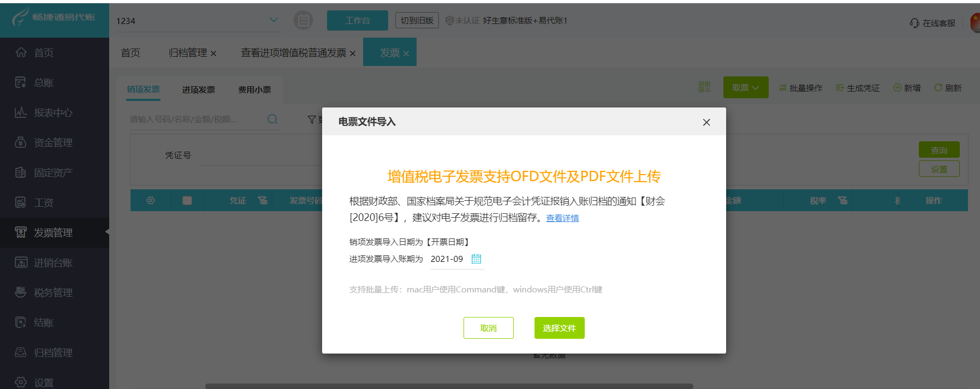Open the 查看详情 link
This screenshot has width=980, height=389.
pos(562,218)
